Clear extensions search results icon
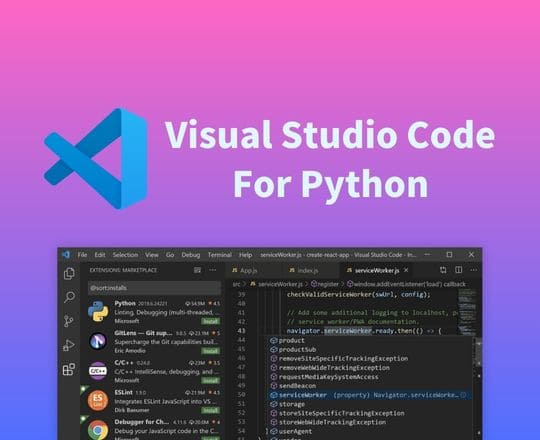Image resolution: width=540 pixels, height=440 pixels. (197, 270)
